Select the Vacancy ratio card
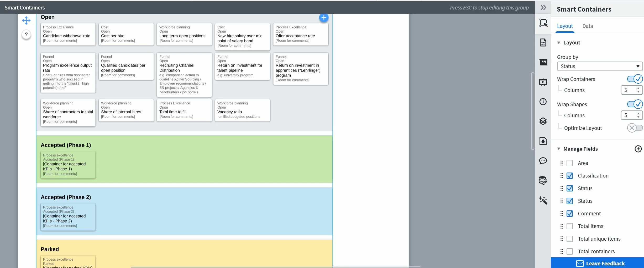This screenshot has width=644, height=268. point(242,110)
